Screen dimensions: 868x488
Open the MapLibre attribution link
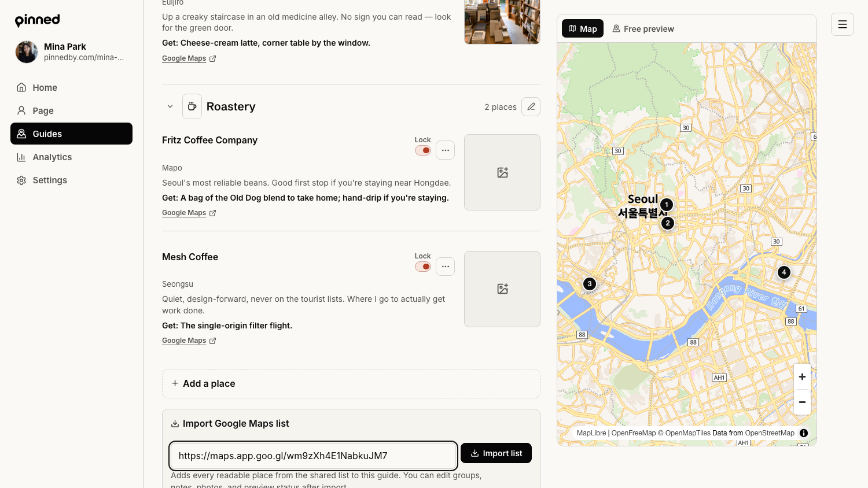point(591,433)
